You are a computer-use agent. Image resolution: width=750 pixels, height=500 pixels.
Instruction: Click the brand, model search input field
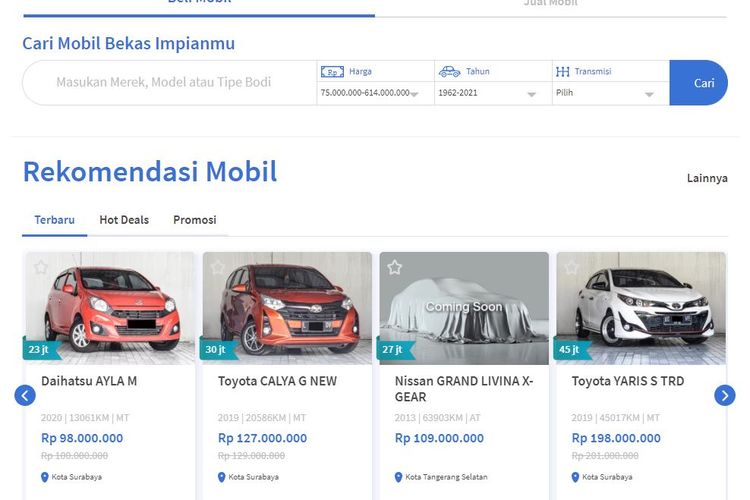pos(164,83)
